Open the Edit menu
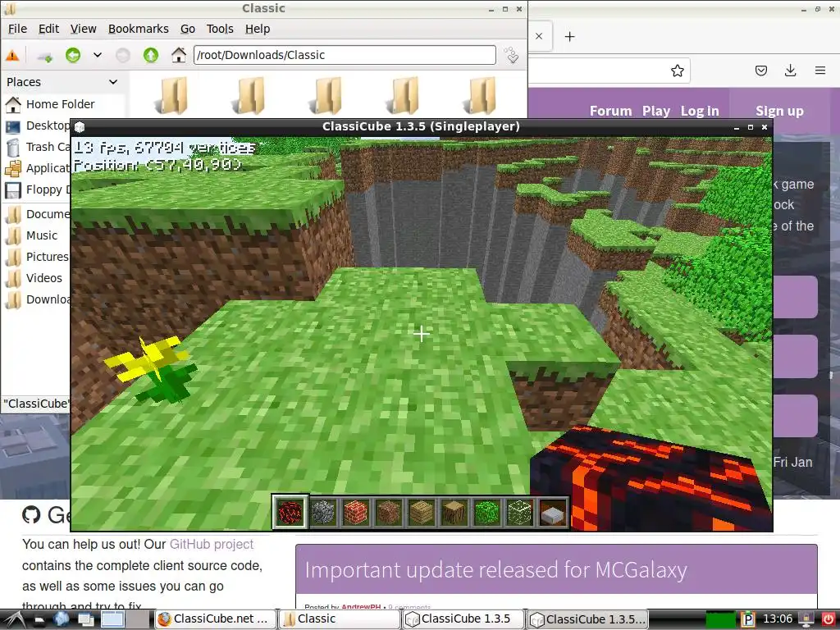The image size is (840, 630). tap(48, 29)
